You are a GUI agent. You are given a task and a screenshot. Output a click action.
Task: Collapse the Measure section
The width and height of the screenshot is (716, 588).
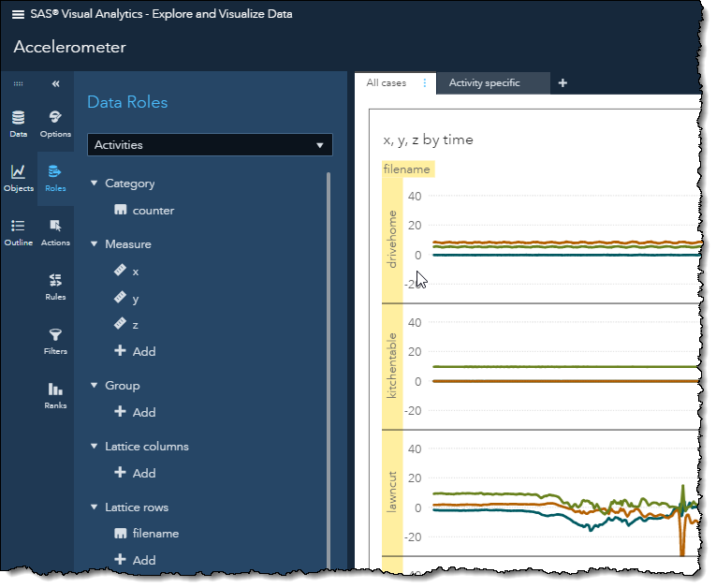95,244
